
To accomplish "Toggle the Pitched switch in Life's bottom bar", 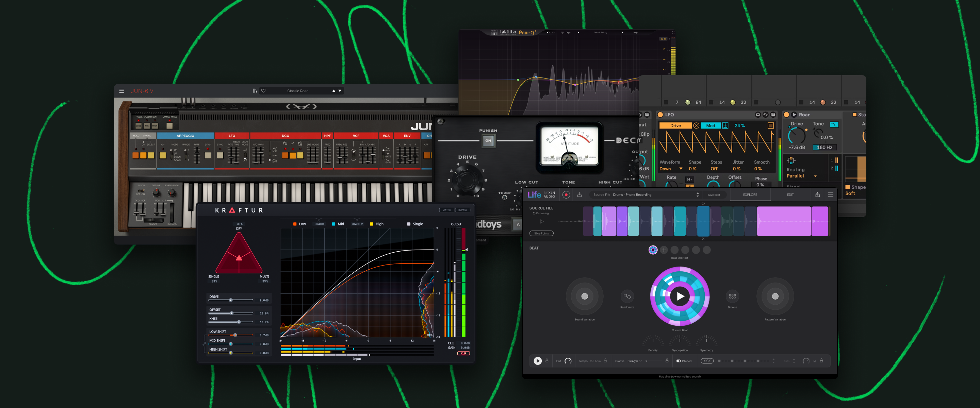I will pos(679,361).
